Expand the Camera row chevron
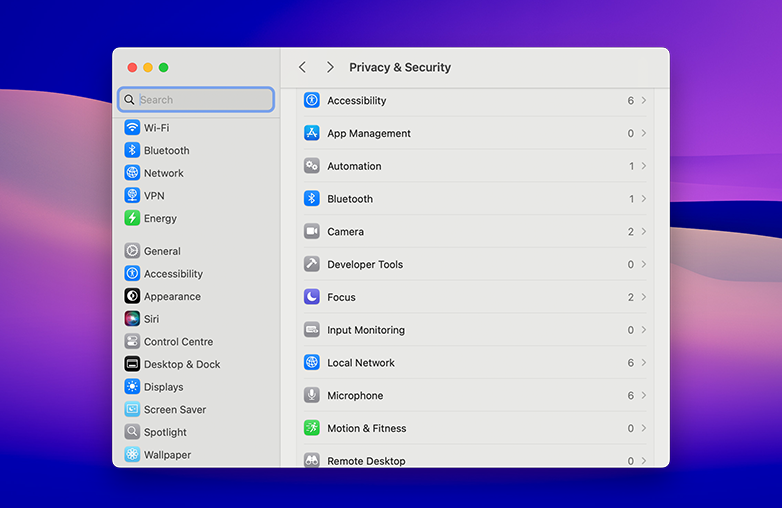 (644, 231)
